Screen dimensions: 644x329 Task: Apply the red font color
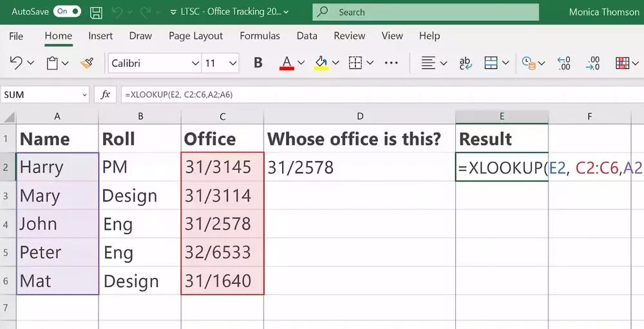(x=287, y=63)
